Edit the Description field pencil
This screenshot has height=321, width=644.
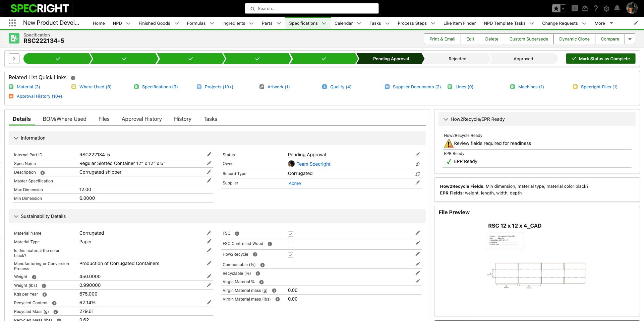209,172
